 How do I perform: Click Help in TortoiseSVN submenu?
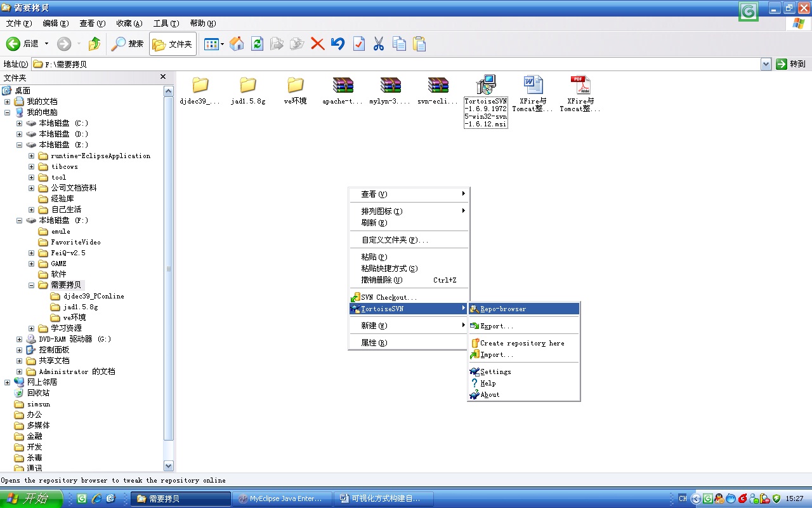tap(524, 383)
